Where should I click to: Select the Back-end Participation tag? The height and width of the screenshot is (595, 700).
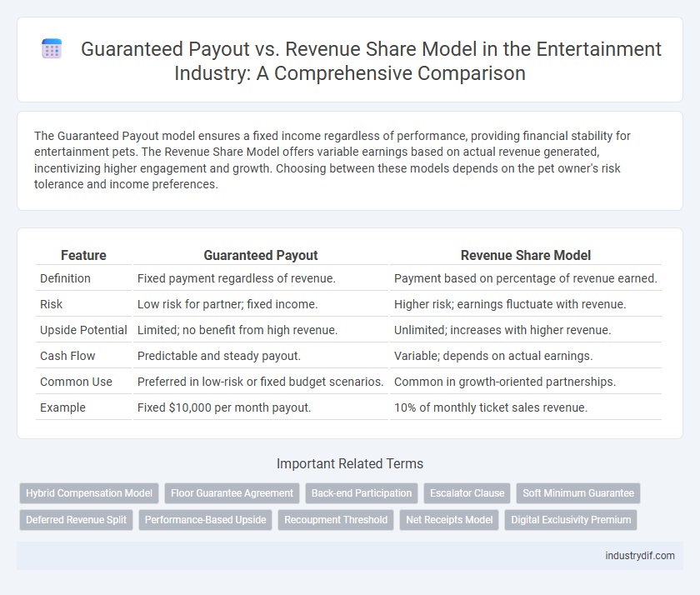[x=362, y=493]
